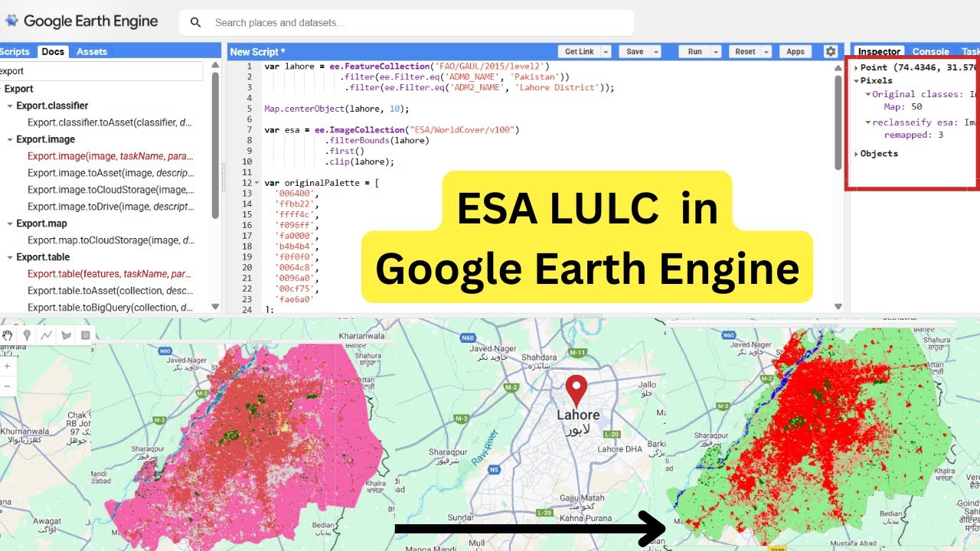Collapse the reclasseify esa node

pos(867,122)
